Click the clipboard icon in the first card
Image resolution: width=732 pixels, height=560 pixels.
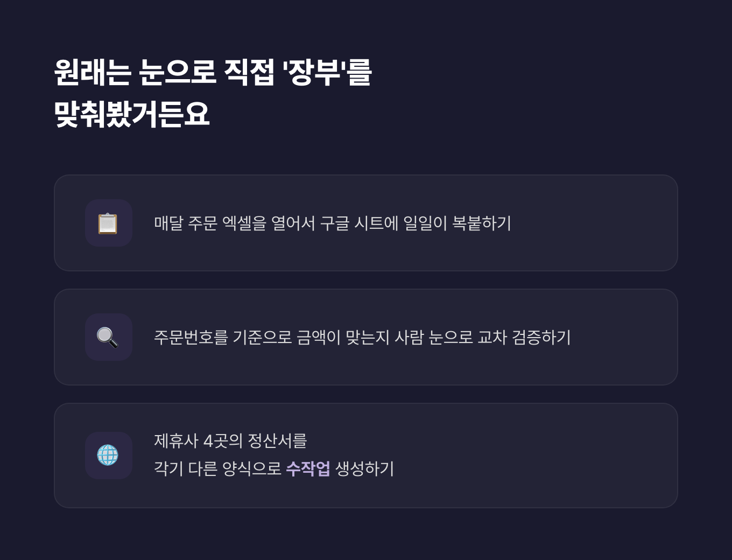(x=108, y=223)
